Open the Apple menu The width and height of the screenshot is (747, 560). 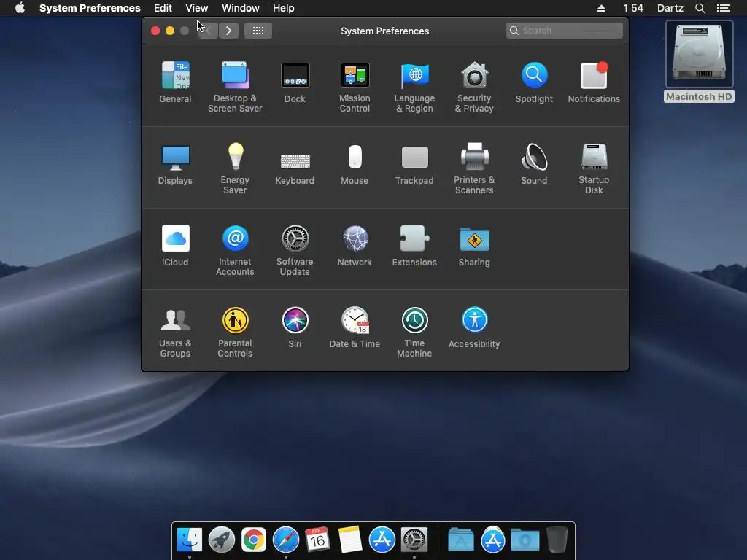[20, 8]
